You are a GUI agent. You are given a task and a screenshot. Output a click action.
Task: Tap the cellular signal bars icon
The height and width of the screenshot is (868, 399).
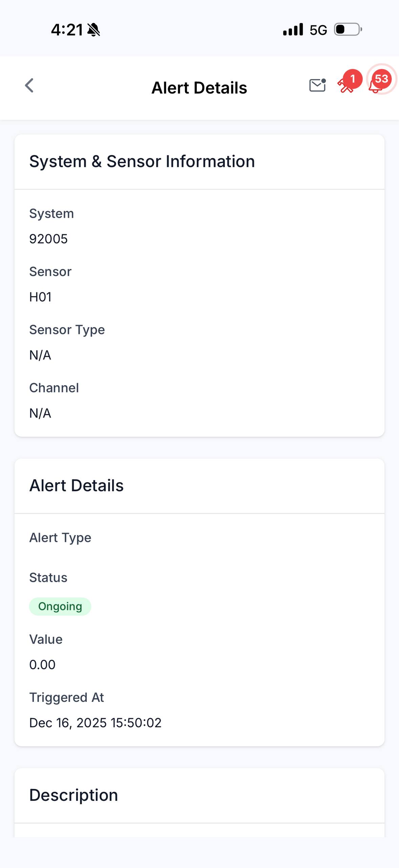(293, 30)
